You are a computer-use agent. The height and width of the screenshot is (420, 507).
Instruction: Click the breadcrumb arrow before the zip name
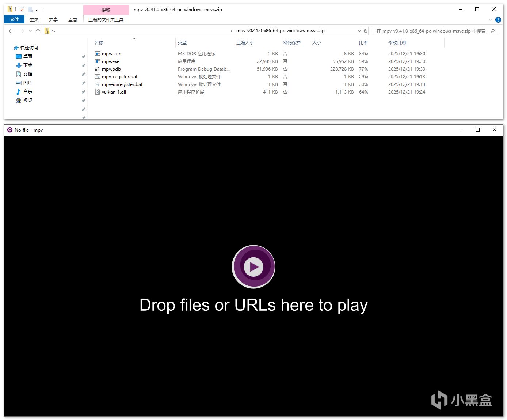pos(232,31)
